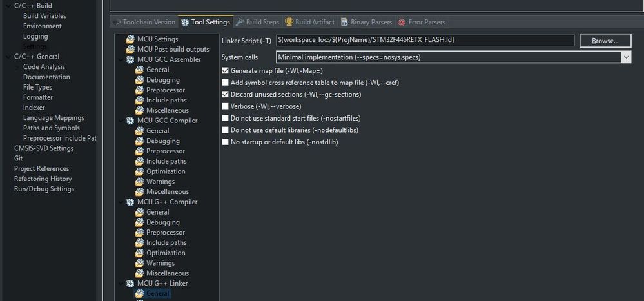Select Preprocessor under MCU GCC Compiler
644x301 pixels.
coord(166,151)
